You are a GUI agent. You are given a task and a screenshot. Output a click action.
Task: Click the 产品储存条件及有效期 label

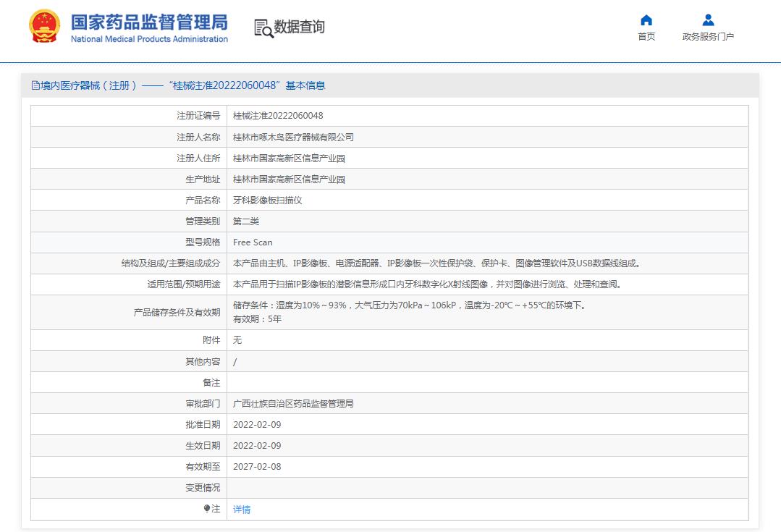click(x=177, y=313)
